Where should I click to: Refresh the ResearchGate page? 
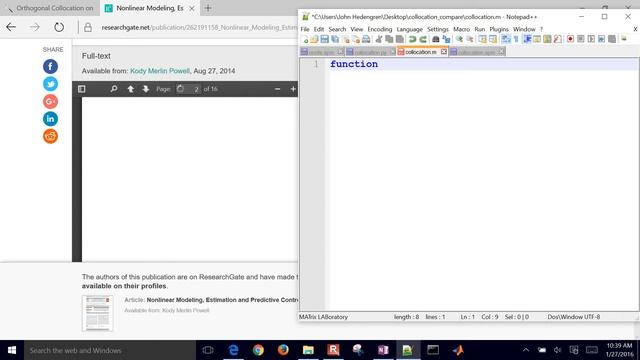(59, 27)
